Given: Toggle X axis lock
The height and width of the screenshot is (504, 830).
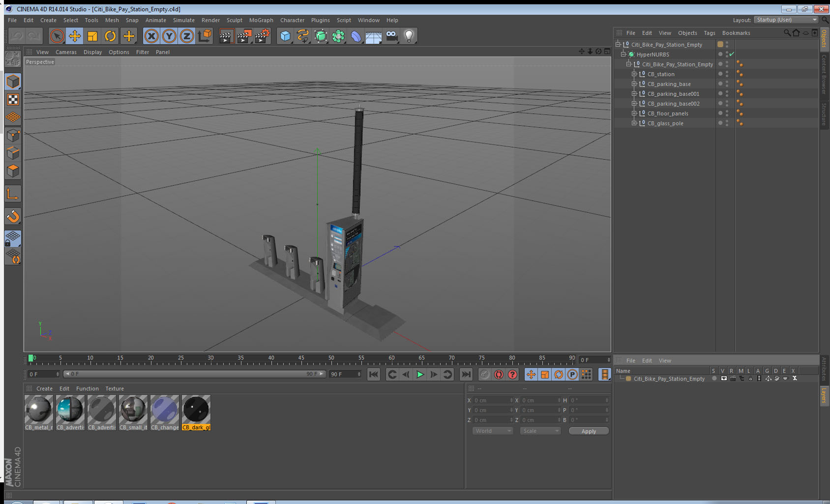Looking at the screenshot, I should pyautogui.click(x=151, y=36).
